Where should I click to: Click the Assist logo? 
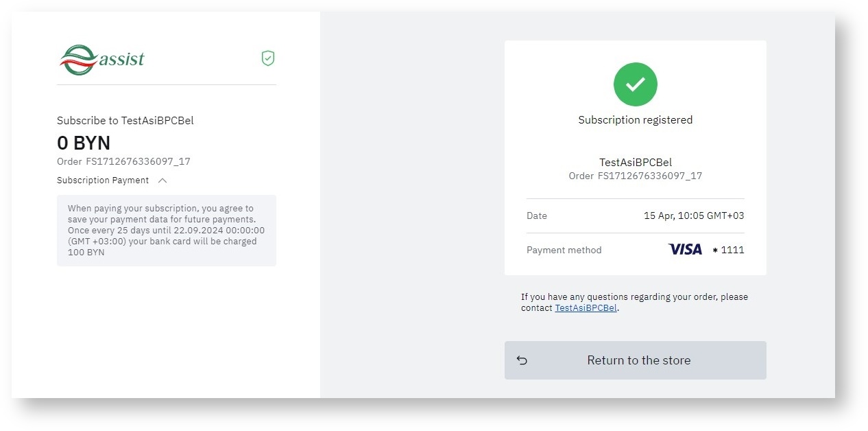click(x=102, y=59)
